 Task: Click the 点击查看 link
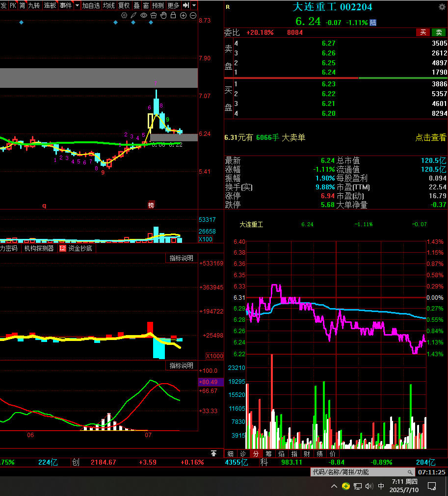tap(431, 137)
